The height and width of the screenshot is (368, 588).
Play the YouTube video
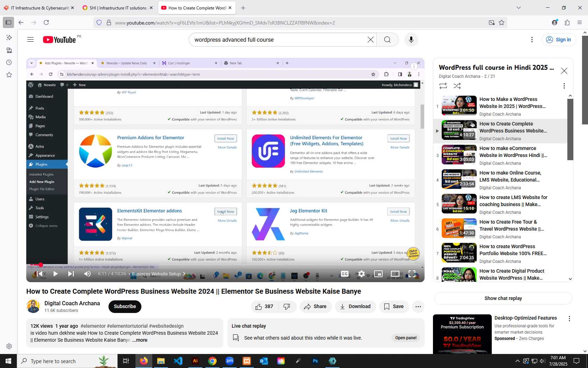(56, 274)
